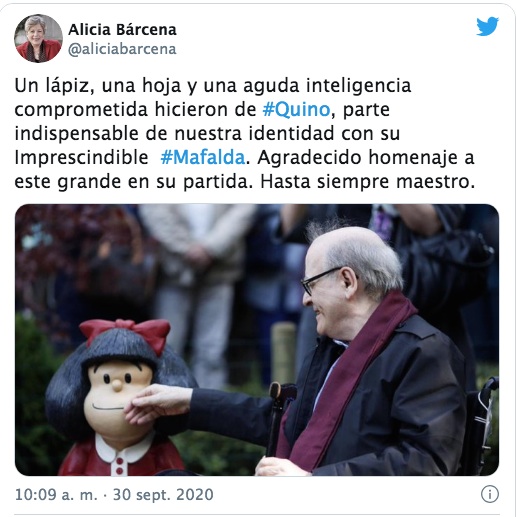
Task: Follow the #Quino hashtag
Action: point(296,109)
